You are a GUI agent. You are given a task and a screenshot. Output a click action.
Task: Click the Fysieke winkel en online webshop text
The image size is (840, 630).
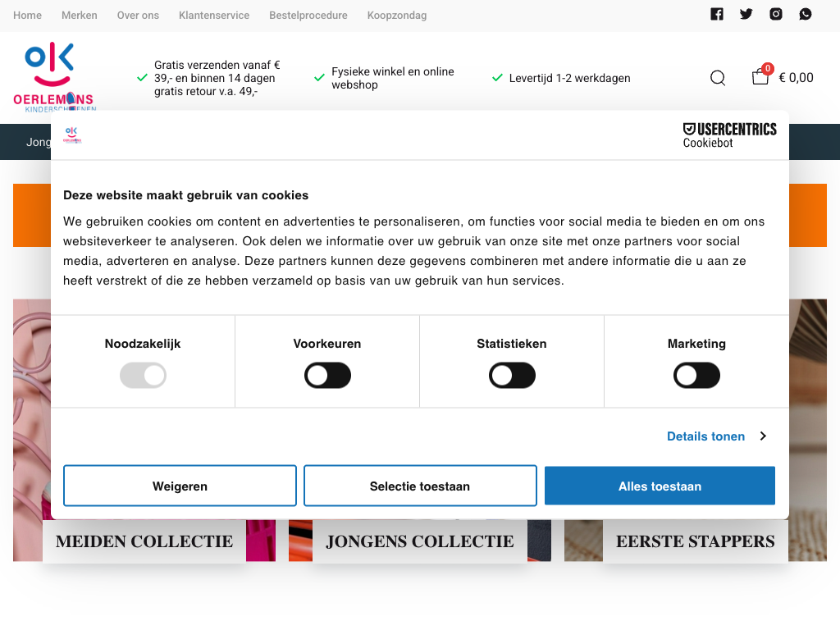tap(393, 78)
